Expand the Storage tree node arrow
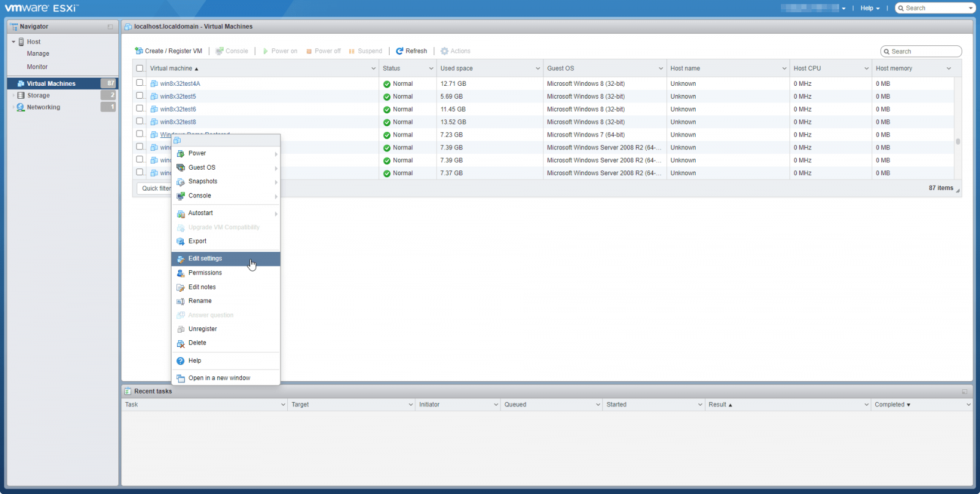This screenshot has width=980, height=494. (x=13, y=96)
